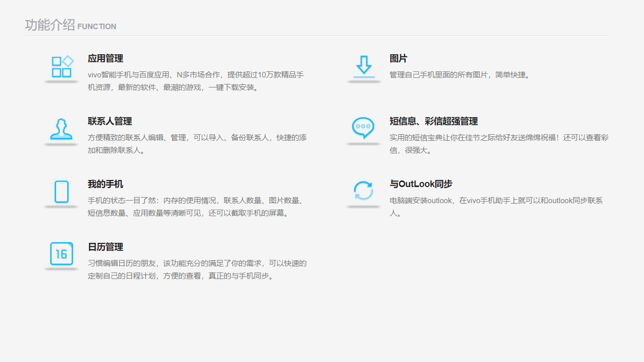Select the blue diamond shape in app icon
The height and width of the screenshot is (362, 644).
click(67, 60)
